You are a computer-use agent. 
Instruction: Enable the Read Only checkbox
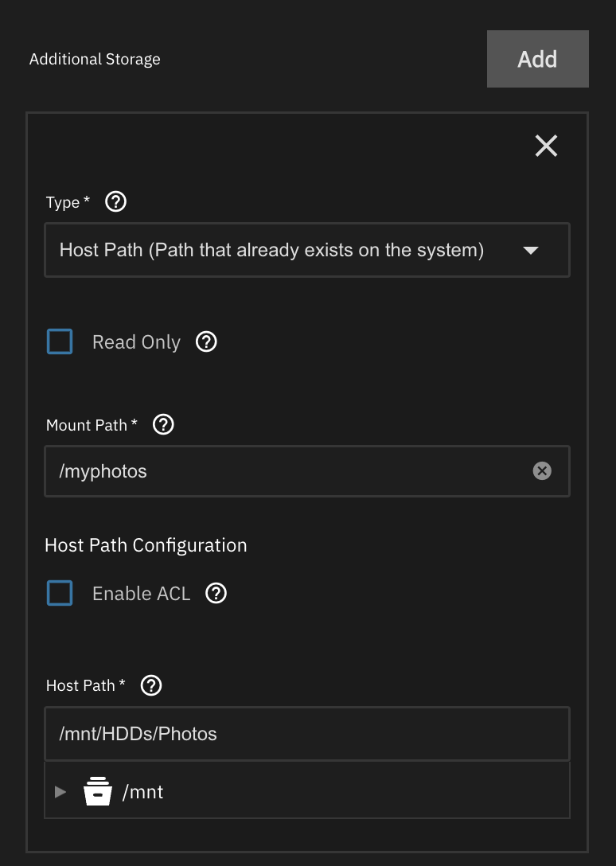60,342
